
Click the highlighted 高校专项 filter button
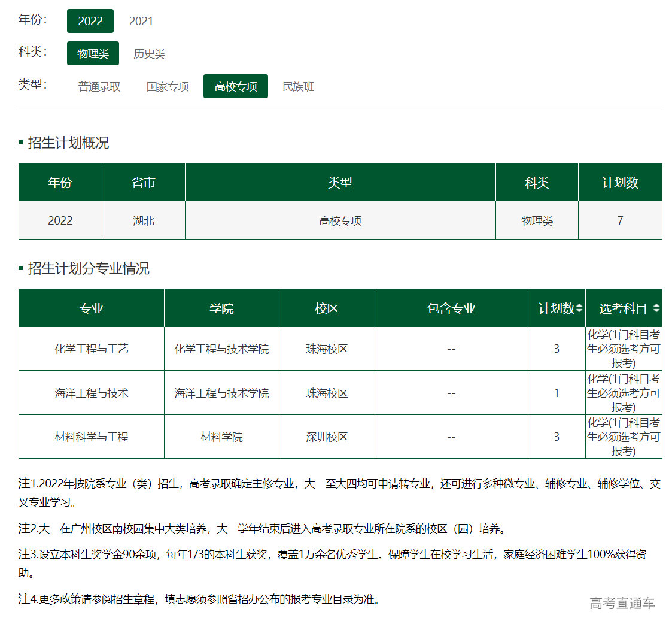235,86
